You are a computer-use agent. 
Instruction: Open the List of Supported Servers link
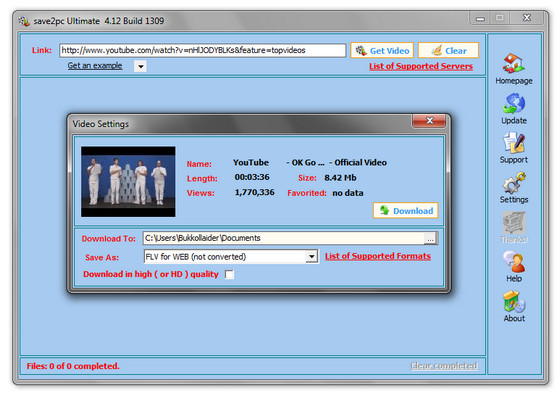421,66
